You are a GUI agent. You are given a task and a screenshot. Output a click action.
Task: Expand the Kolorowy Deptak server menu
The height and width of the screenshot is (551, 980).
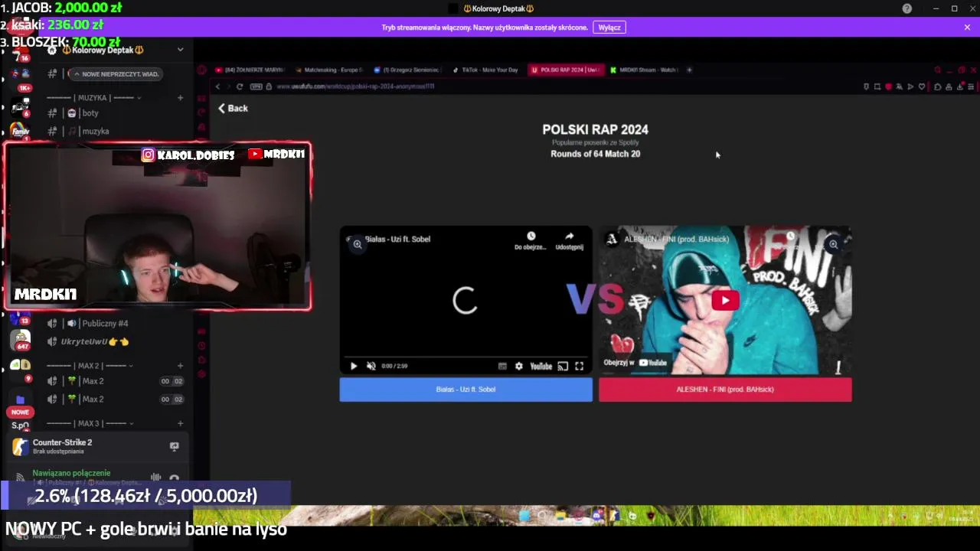[180, 50]
